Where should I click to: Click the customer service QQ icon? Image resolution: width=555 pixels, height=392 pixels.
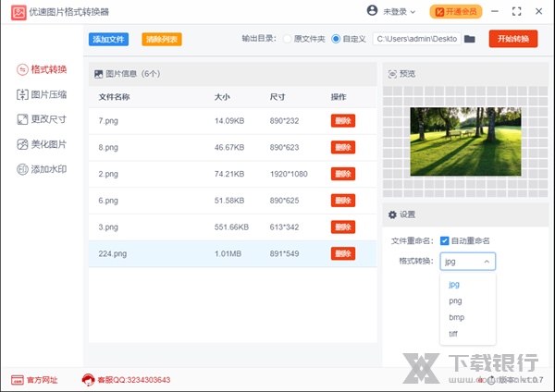pos(89,379)
